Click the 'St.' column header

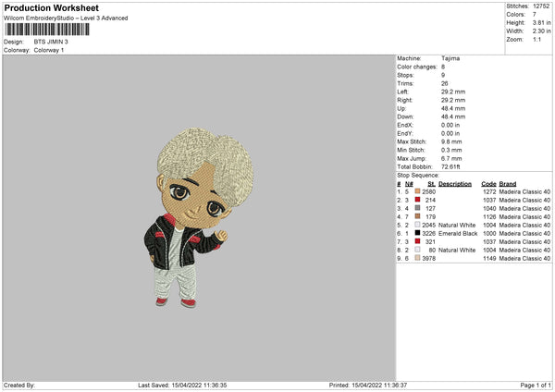[431, 184]
